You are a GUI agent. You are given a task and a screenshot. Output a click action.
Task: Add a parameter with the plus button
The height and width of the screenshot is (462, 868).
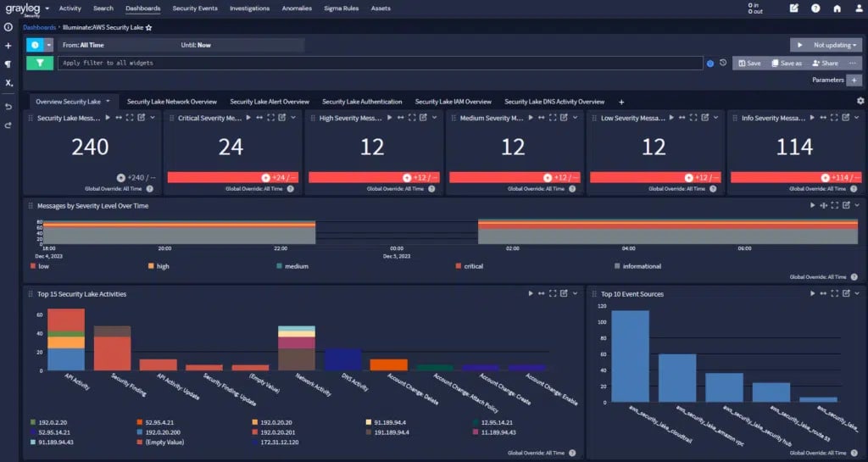pyautogui.click(x=854, y=81)
